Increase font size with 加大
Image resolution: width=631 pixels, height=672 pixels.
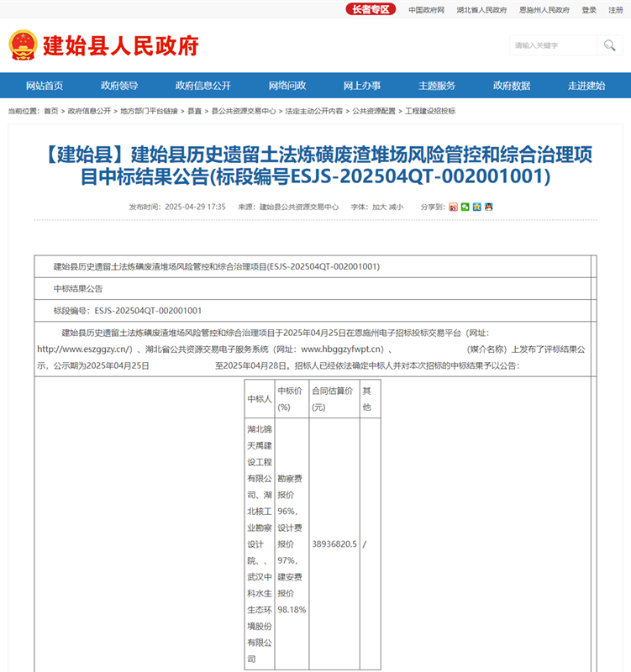pyautogui.click(x=380, y=207)
